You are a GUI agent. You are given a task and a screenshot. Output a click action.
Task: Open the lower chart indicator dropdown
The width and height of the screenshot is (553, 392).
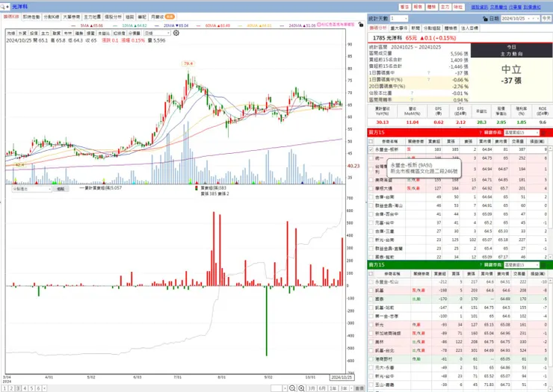(32, 190)
